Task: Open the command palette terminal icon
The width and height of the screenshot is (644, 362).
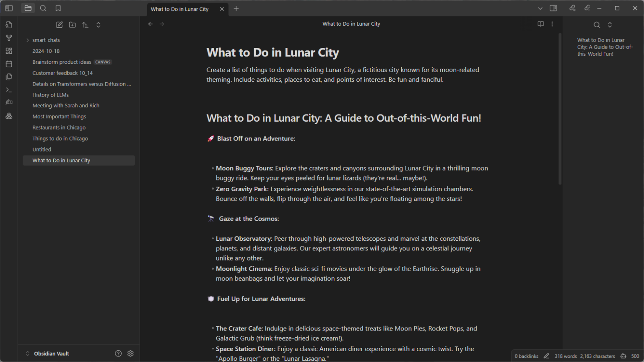Action: point(9,90)
